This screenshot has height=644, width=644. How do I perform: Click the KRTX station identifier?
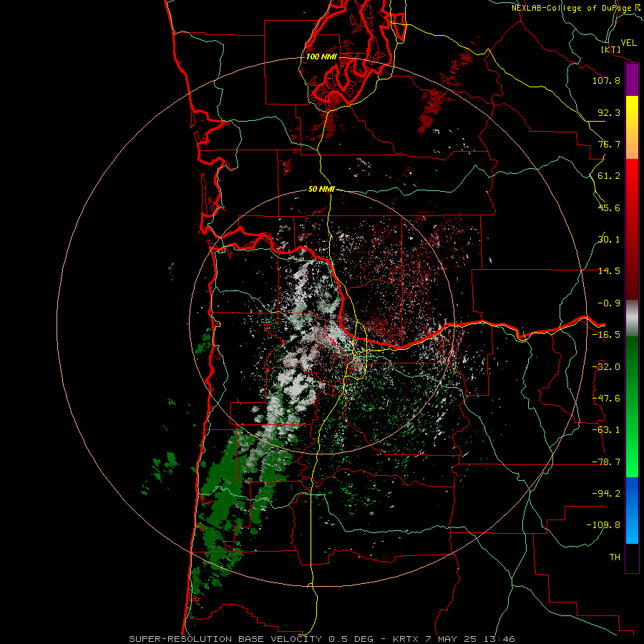[406, 639]
